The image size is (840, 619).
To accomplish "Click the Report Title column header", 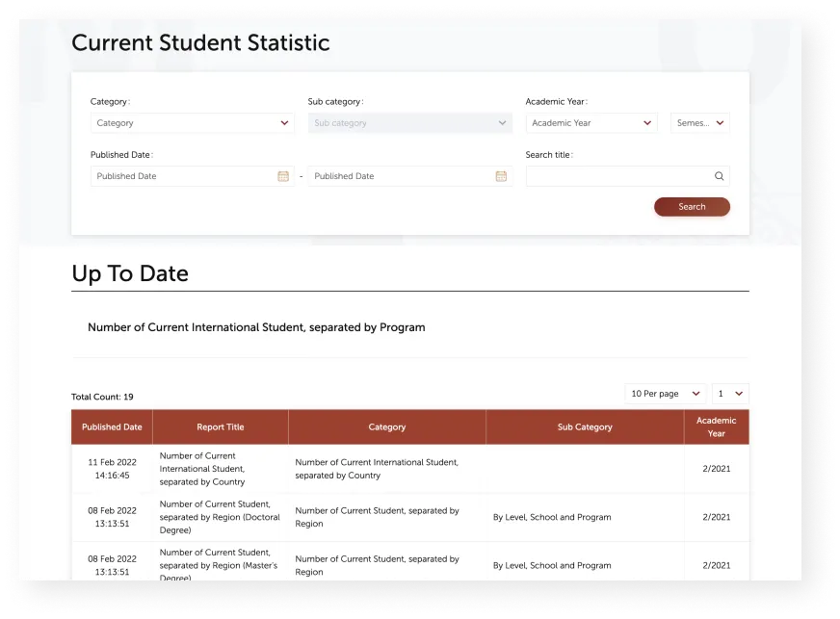I will [221, 427].
